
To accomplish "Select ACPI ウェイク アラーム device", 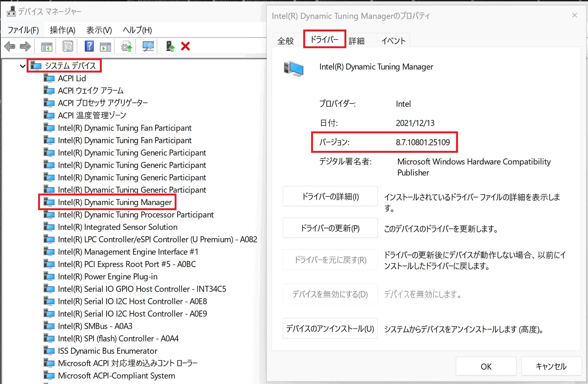I will [91, 91].
